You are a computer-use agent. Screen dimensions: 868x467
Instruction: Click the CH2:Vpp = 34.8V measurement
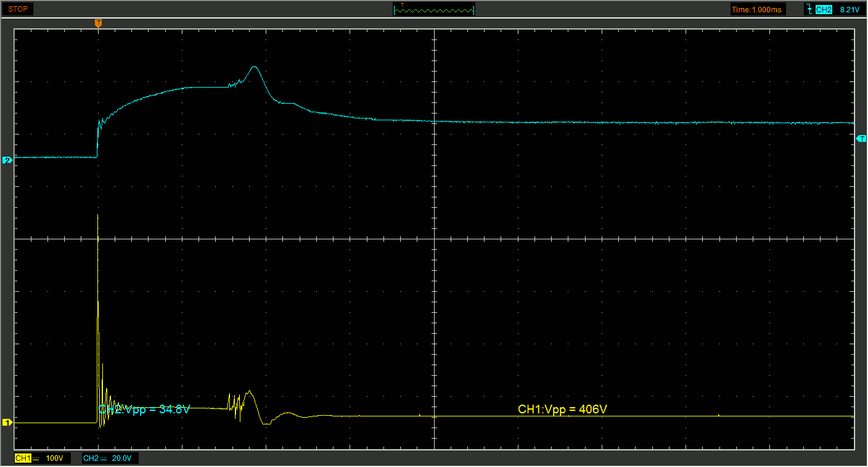(x=144, y=409)
